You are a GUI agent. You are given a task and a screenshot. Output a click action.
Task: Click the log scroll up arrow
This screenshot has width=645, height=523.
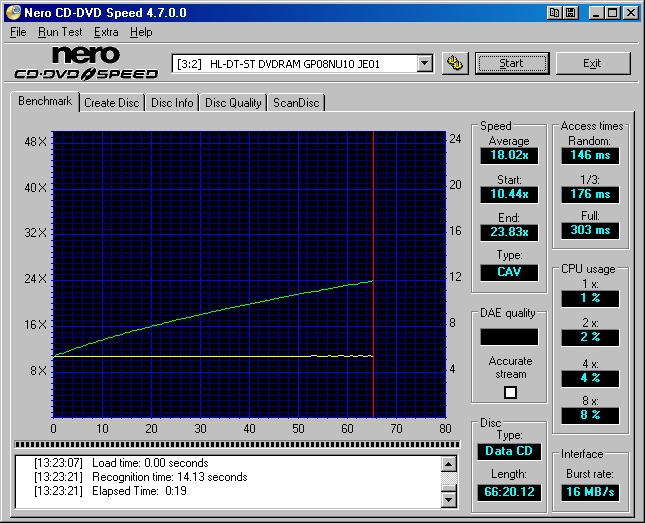point(449,464)
